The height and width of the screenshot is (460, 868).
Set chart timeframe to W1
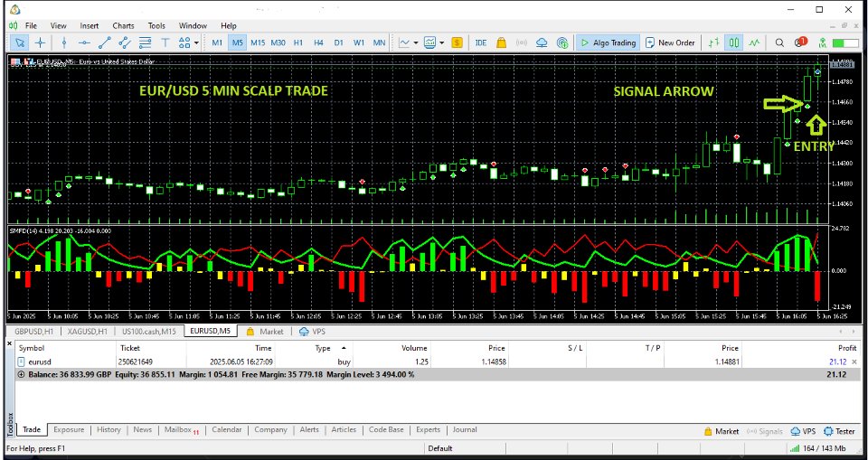tap(359, 42)
